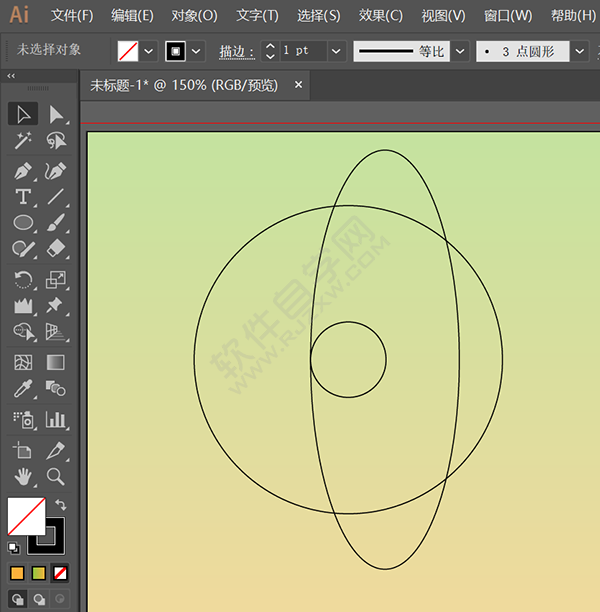
Task: Open the 效果(C) menu
Action: click(x=381, y=16)
